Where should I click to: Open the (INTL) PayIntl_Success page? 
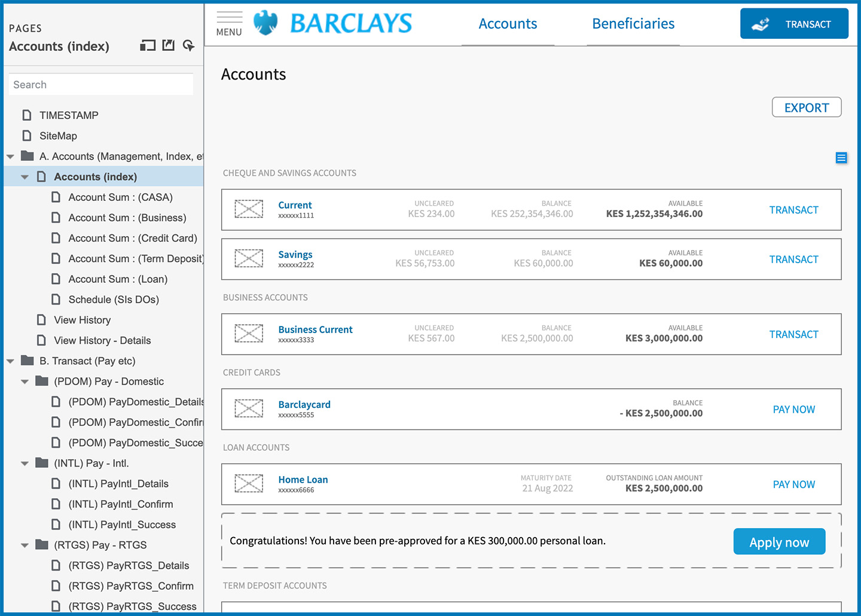122,524
